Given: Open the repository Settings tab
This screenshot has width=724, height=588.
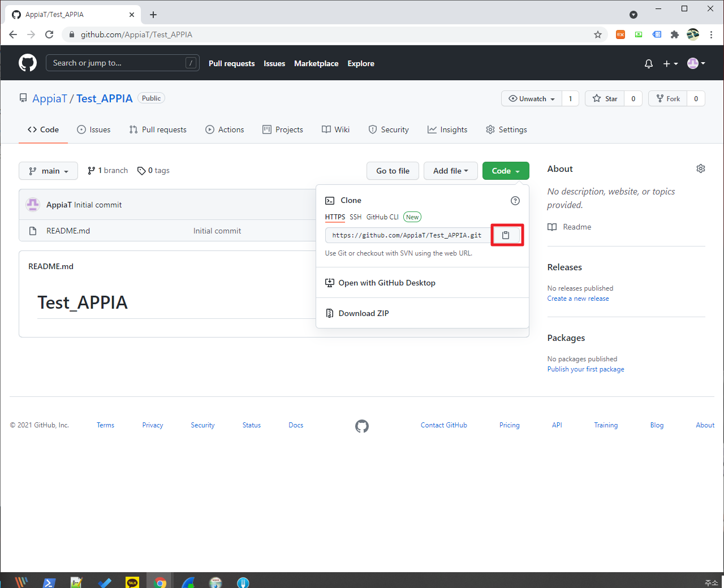Looking at the screenshot, I should [x=506, y=129].
